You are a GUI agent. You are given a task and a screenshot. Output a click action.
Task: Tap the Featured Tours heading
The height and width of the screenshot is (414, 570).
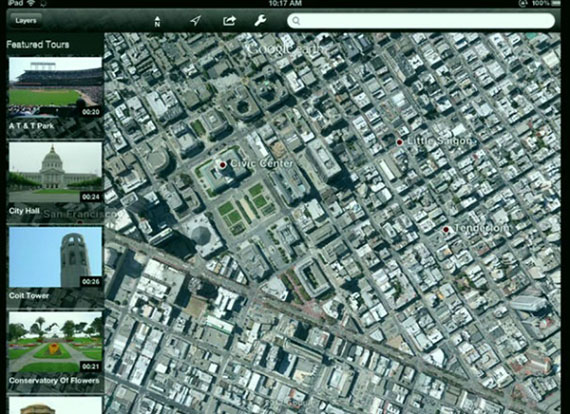tap(38, 45)
